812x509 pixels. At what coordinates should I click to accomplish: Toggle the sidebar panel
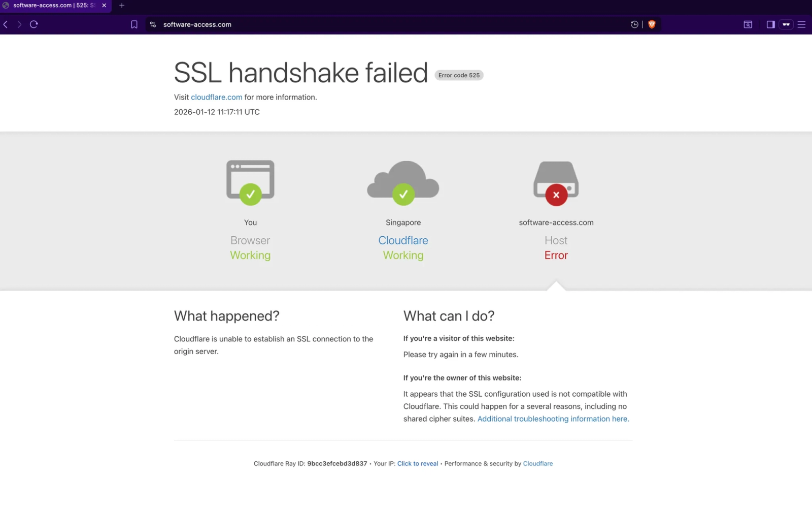pos(770,24)
